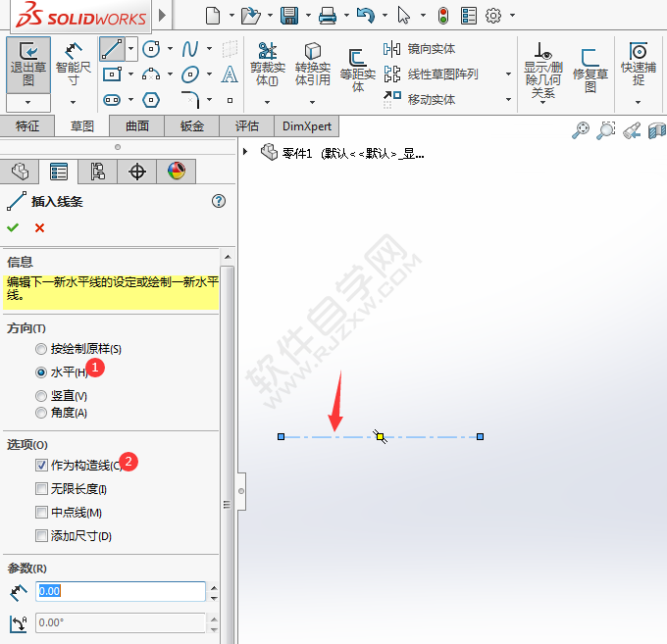Cancel with the red X button
667x644 pixels.
coord(39,228)
